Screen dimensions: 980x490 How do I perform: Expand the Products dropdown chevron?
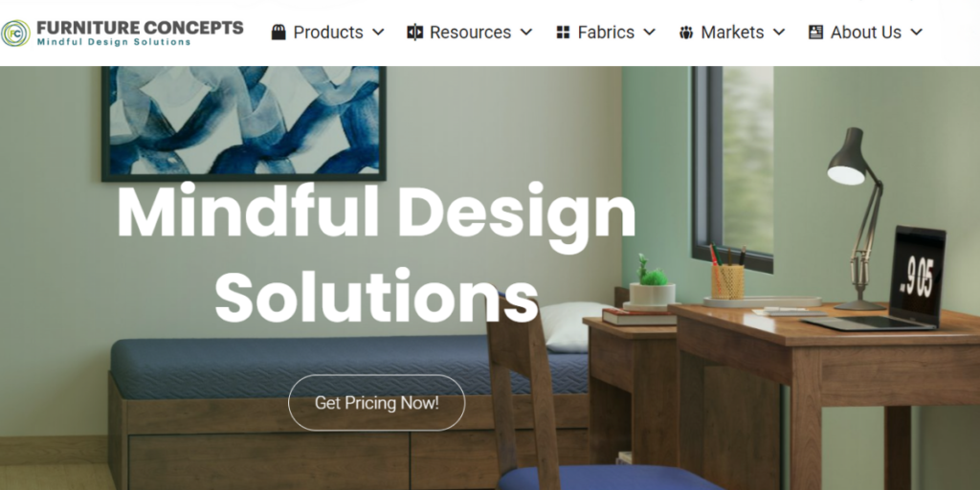pyautogui.click(x=378, y=33)
